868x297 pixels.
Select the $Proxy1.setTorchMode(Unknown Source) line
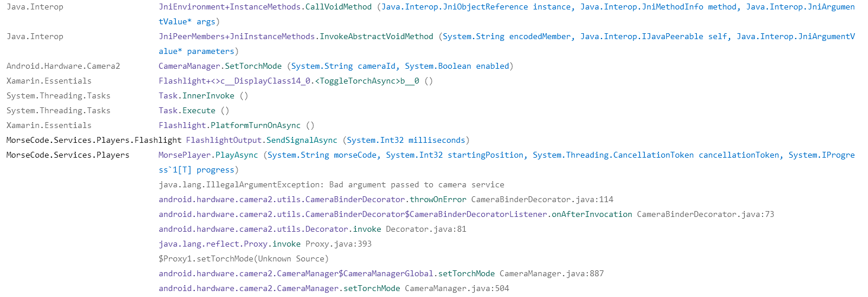pos(243,258)
